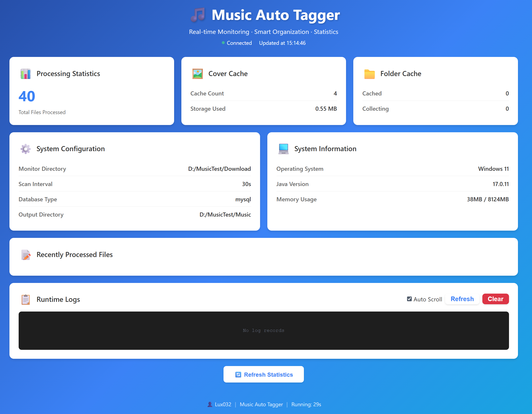Click the Runtime Logs clipboard icon
Viewport: 532px width, 414px height.
(x=26, y=299)
